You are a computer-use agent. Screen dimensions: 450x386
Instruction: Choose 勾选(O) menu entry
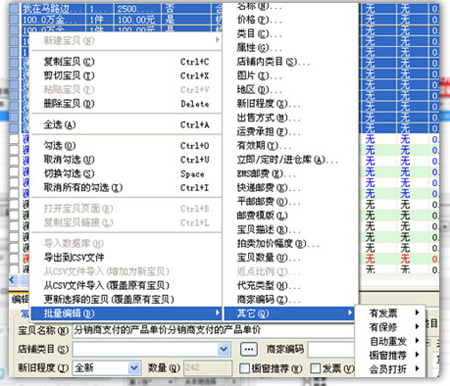click(126, 146)
